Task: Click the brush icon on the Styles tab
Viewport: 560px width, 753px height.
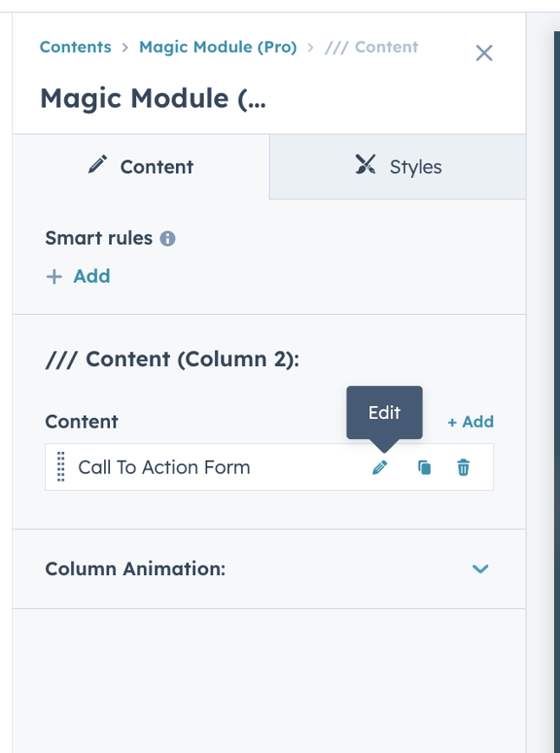Action: click(367, 165)
